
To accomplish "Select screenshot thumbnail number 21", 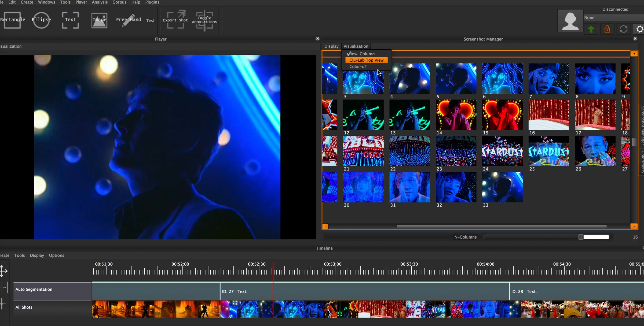I will coord(363,151).
